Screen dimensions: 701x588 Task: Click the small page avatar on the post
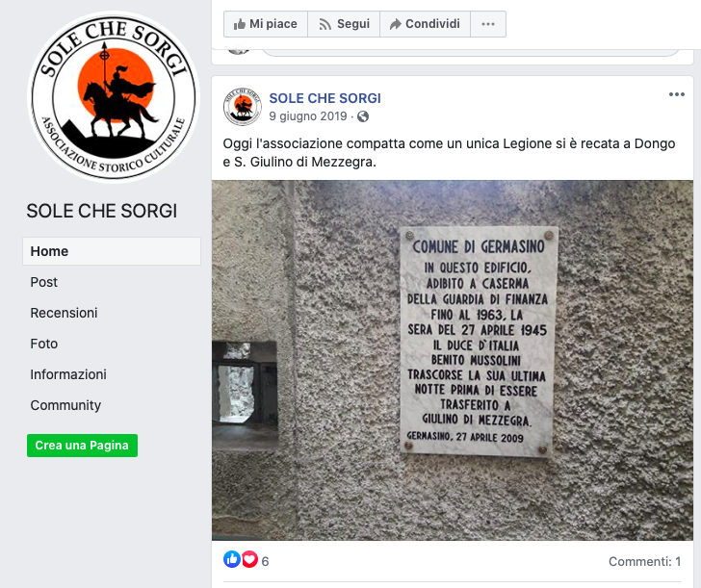(x=243, y=107)
